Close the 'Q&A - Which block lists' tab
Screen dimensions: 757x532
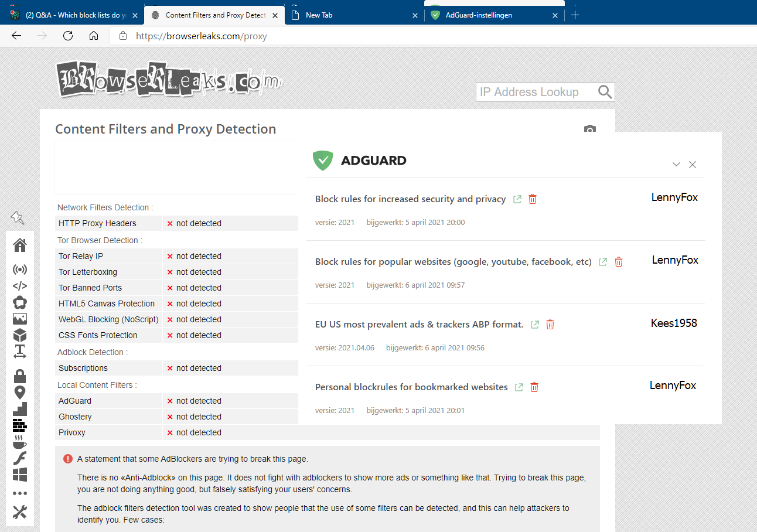(135, 16)
